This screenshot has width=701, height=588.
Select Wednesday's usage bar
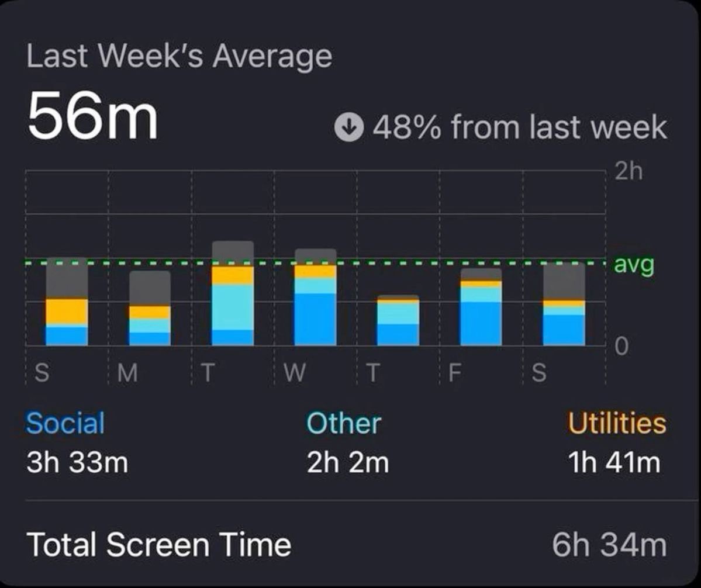[315, 297]
